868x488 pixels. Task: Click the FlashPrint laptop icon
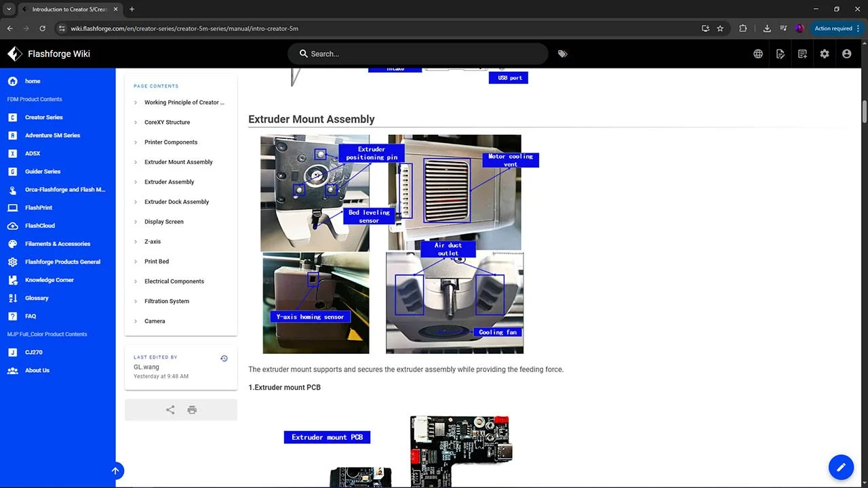(x=12, y=207)
